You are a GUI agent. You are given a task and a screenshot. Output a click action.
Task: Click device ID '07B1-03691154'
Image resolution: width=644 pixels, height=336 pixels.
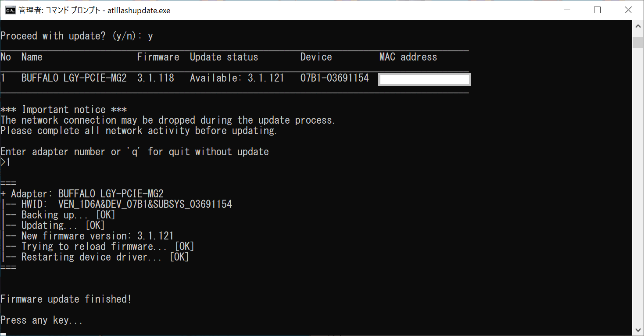pos(334,78)
